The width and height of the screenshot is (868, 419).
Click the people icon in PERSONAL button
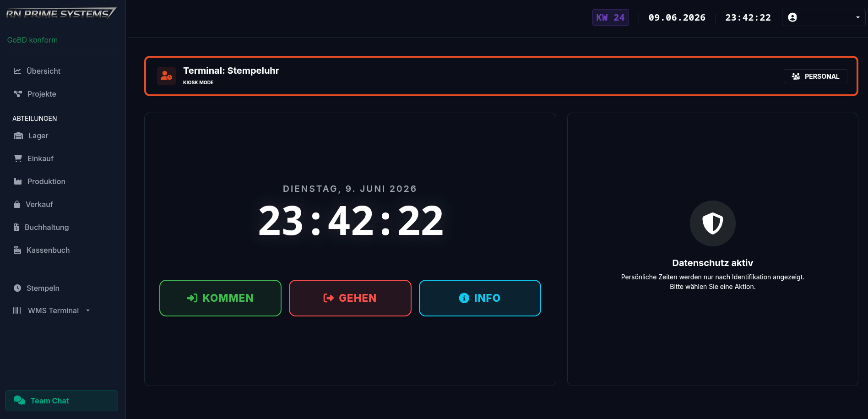796,76
